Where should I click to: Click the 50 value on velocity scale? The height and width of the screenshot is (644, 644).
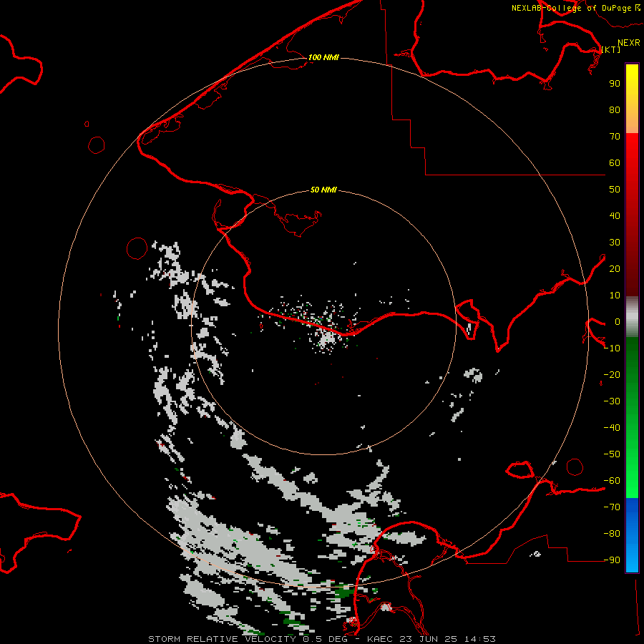tap(615, 190)
